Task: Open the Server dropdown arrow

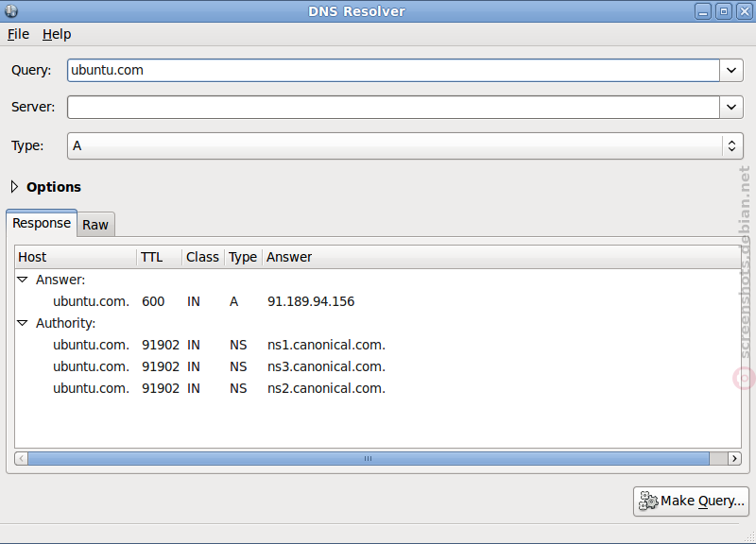Action: click(731, 107)
